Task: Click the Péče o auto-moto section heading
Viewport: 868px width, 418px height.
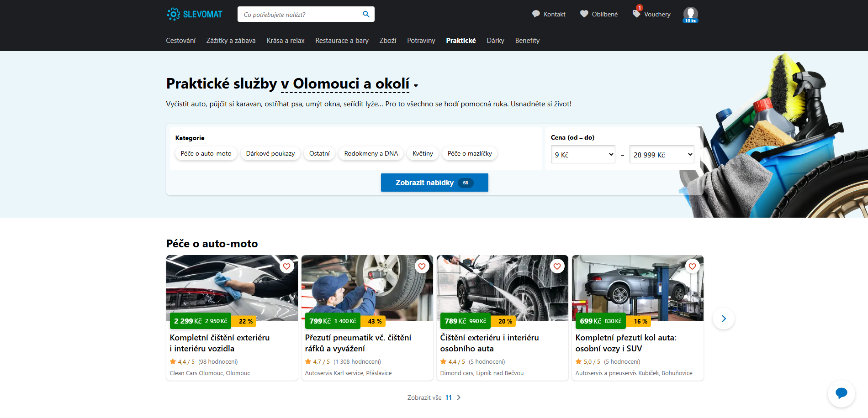Action: point(212,244)
